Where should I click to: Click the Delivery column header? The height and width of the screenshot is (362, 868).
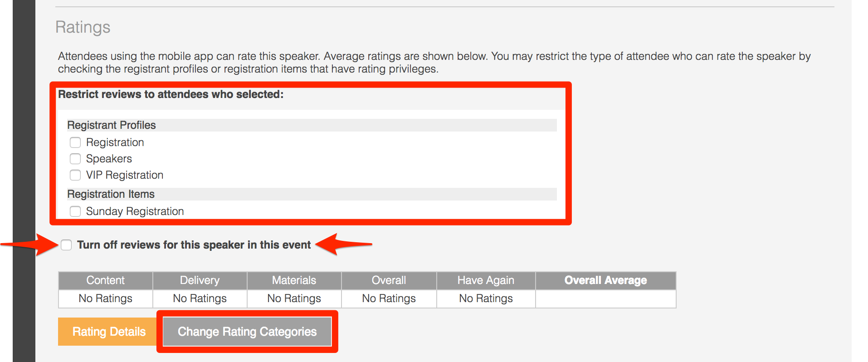pyautogui.click(x=200, y=280)
